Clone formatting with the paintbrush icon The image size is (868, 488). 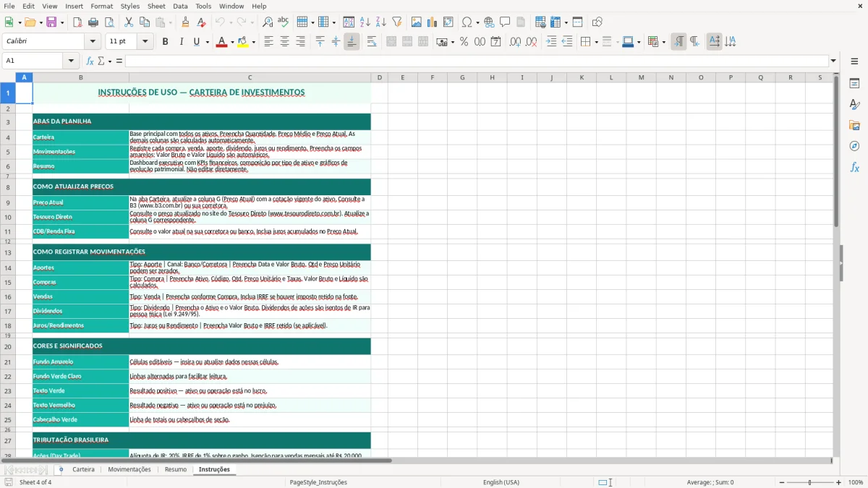(x=185, y=22)
